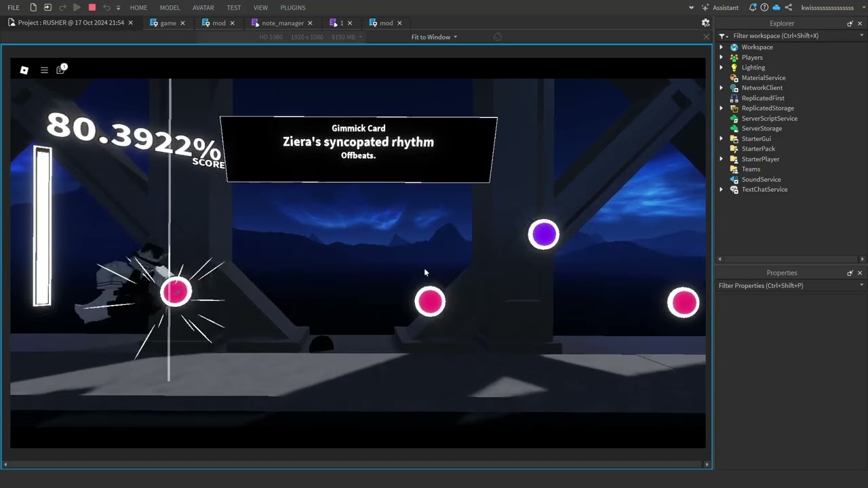
Task: Click the undo arrow in the quick access bar
Action: point(106,7)
